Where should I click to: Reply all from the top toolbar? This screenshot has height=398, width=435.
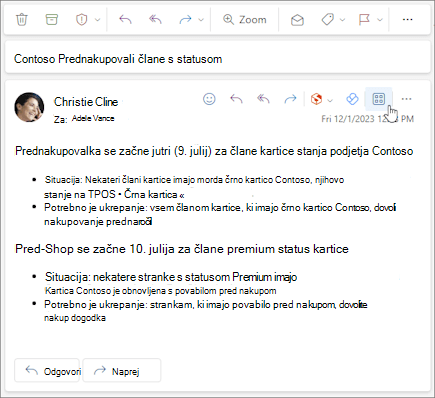coord(155,20)
